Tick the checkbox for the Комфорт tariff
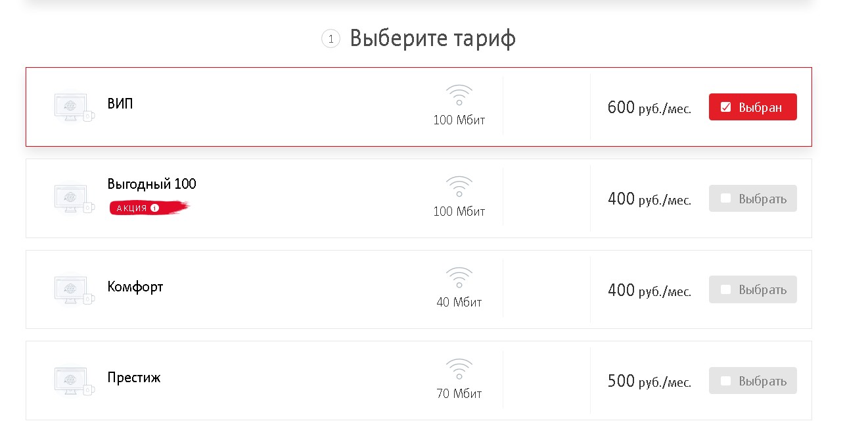 [726, 289]
